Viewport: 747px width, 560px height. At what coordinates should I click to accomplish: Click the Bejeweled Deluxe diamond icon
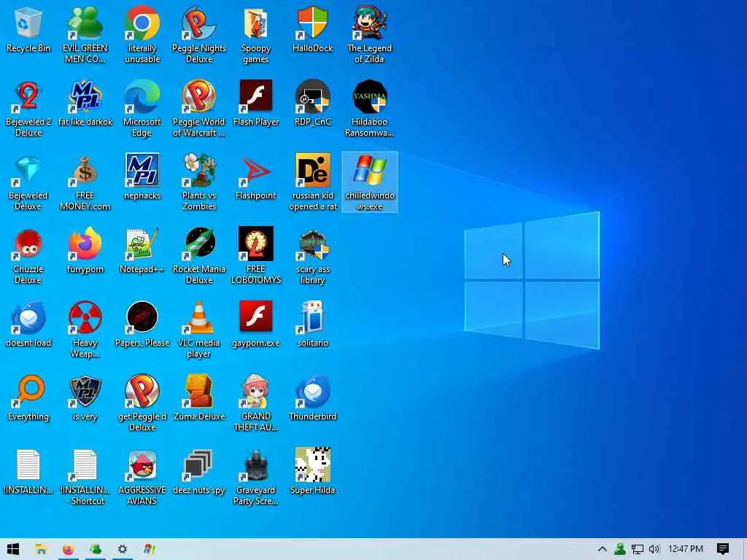coord(28,182)
